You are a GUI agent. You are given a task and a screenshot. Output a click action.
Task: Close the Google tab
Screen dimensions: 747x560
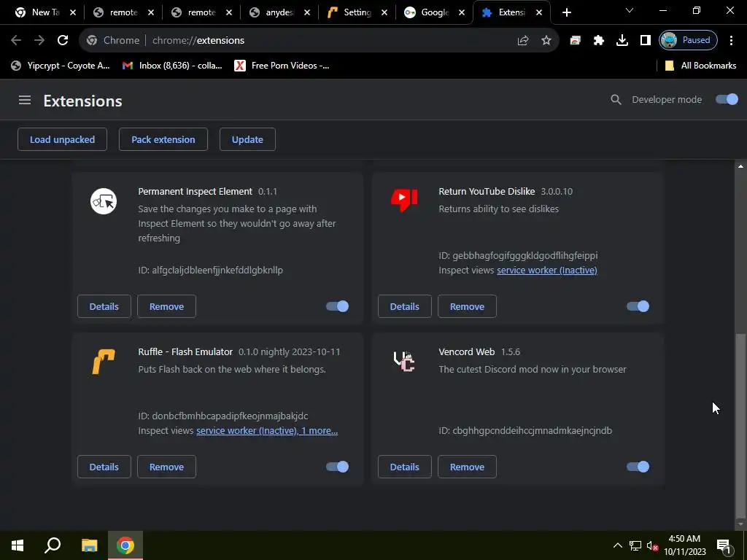pos(461,13)
